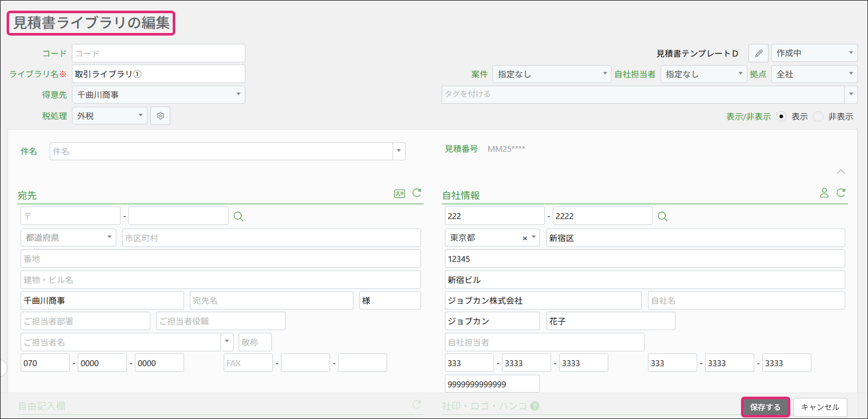Click the 保存する button
The image size is (868, 419).
tap(765, 407)
